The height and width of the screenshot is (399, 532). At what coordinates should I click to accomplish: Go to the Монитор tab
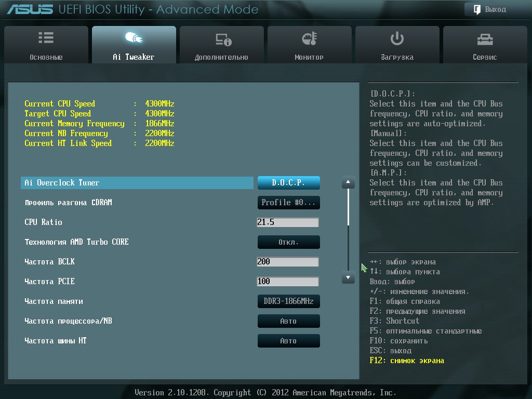point(310,45)
